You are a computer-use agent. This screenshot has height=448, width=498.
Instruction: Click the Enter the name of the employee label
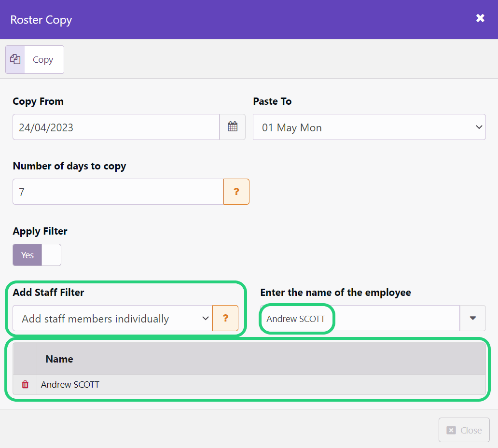point(335,293)
